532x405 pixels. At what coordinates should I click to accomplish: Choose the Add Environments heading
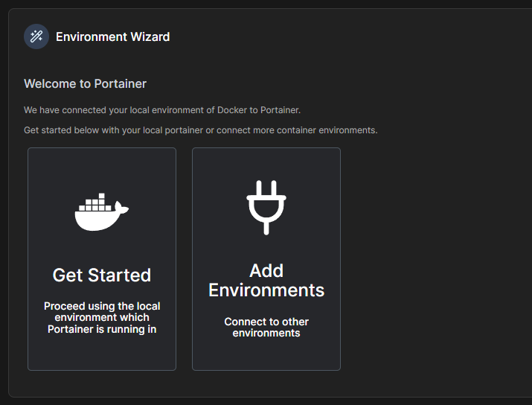tap(266, 281)
